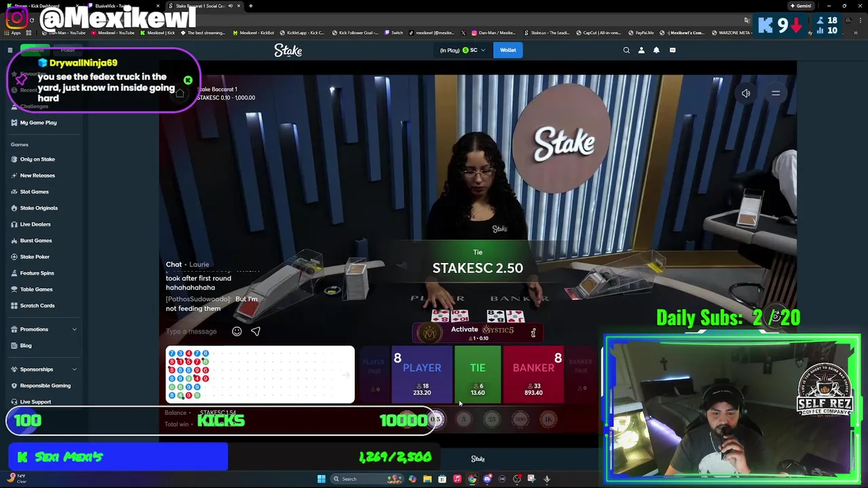Open the Snipping Tool taskbar icon
The height and width of the screenshot is (488, 868).
[532, 479]
